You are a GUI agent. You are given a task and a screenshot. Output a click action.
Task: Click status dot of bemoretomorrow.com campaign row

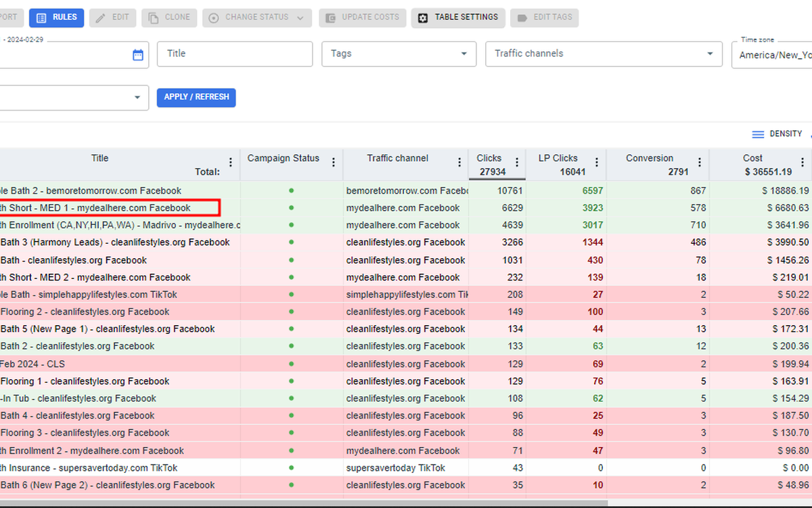(x=292, y=191)
